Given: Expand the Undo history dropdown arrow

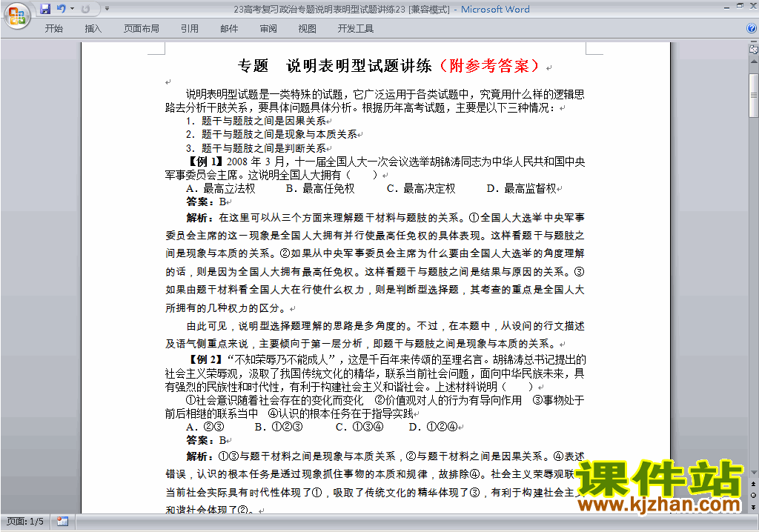Looking at the screenshot, I should (72, 9).
